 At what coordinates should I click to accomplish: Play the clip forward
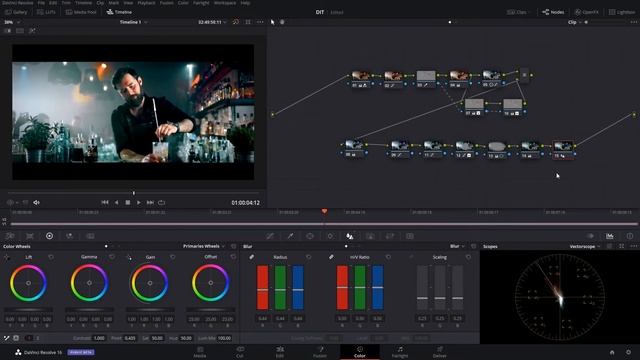(139, 202)
